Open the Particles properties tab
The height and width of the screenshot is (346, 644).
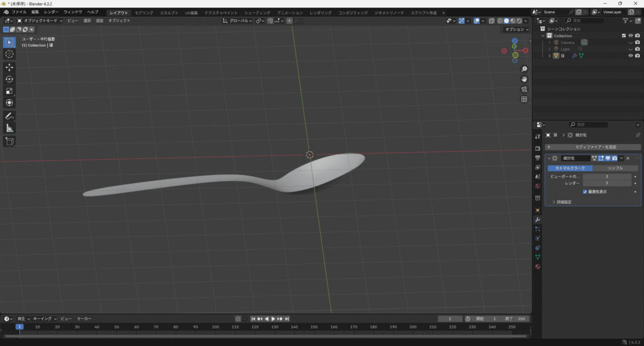point(538,229)
